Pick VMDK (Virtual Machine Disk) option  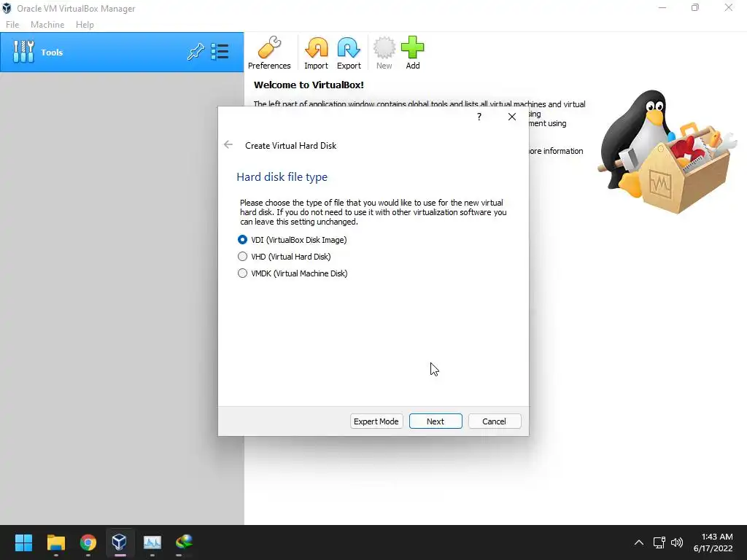(293, 273)
